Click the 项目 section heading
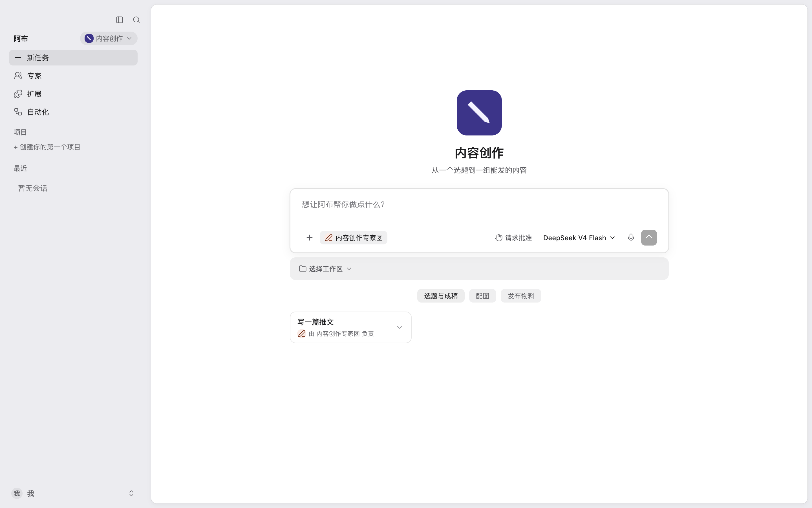The image size is (812, 508). click(x=20, y=132)
